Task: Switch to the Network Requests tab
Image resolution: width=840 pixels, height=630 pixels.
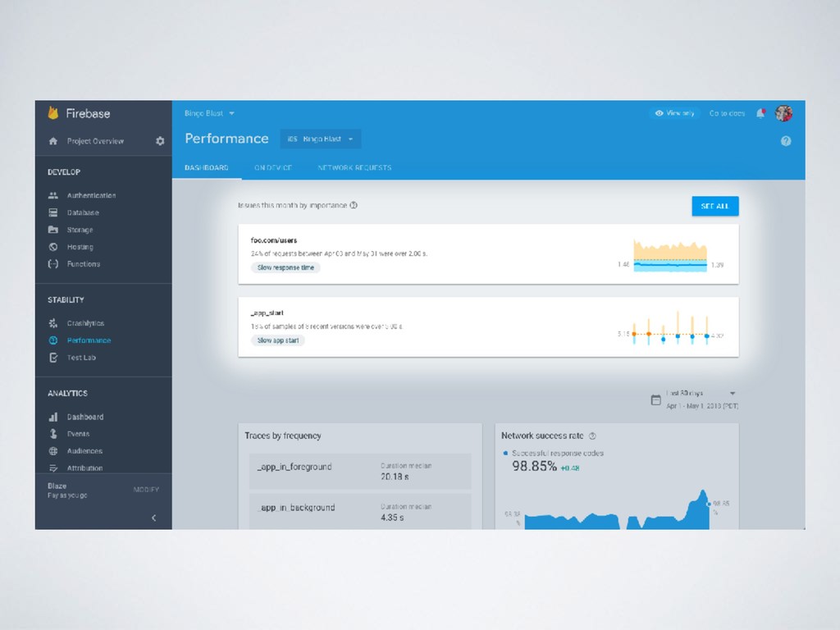Action: point(354,167)
